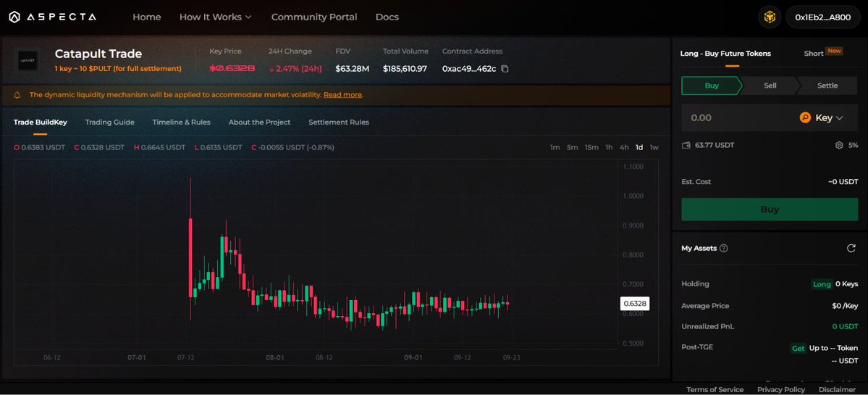
Task: Set chart interval to 1d
Action: (639, 147)
